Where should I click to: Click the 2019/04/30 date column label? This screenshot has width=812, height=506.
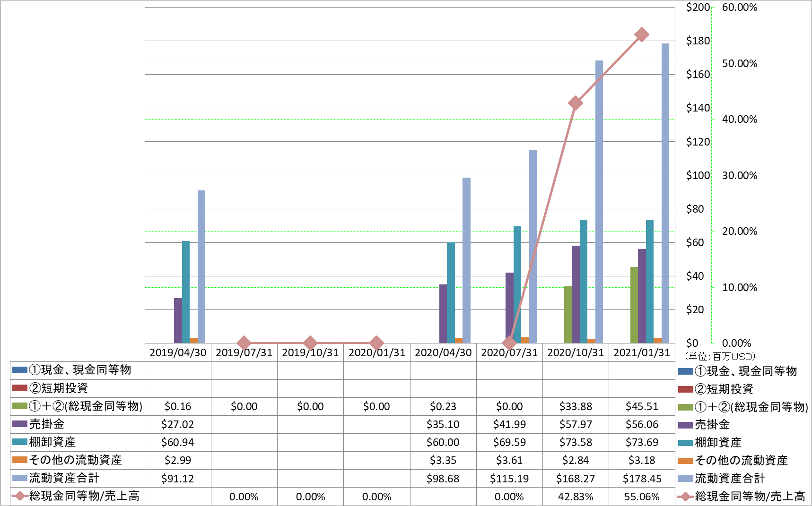click(178, 352)
